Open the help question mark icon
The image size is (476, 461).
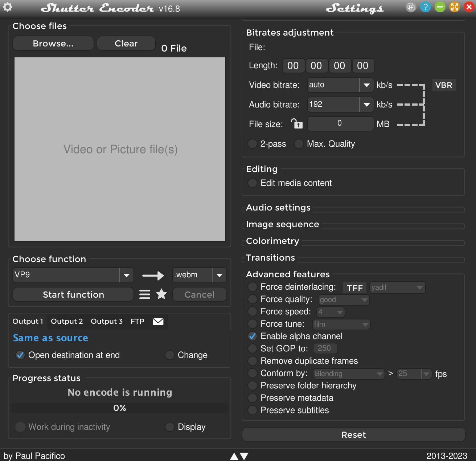coord(425,7)
